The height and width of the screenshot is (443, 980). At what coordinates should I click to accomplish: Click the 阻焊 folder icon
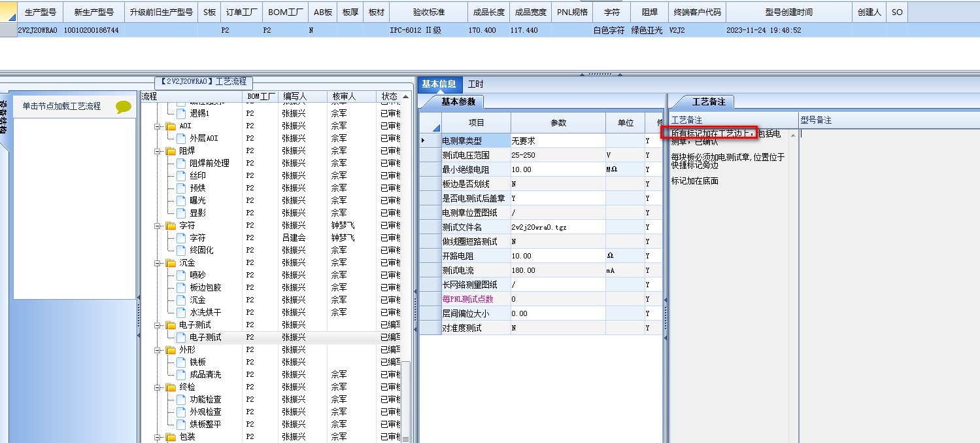tap(171, 151)
